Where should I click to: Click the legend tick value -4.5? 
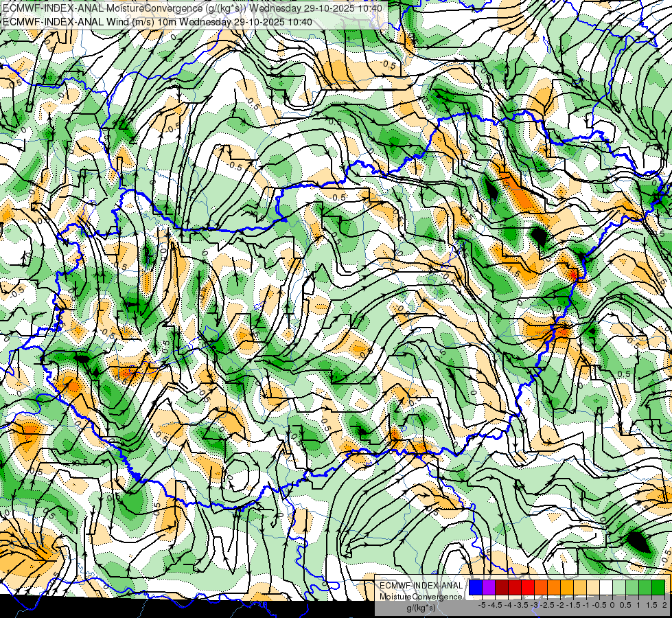(x=495, y=605)
